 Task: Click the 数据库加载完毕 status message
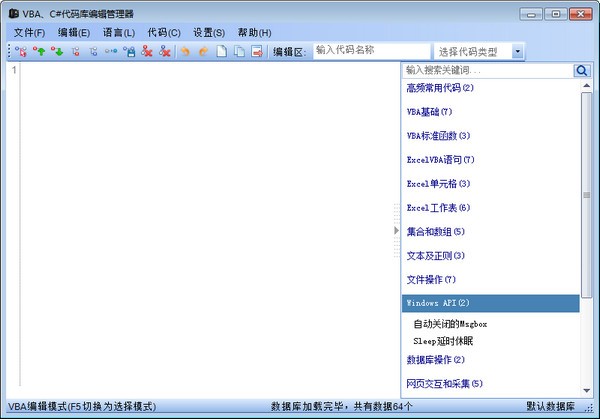pos(342,406)
